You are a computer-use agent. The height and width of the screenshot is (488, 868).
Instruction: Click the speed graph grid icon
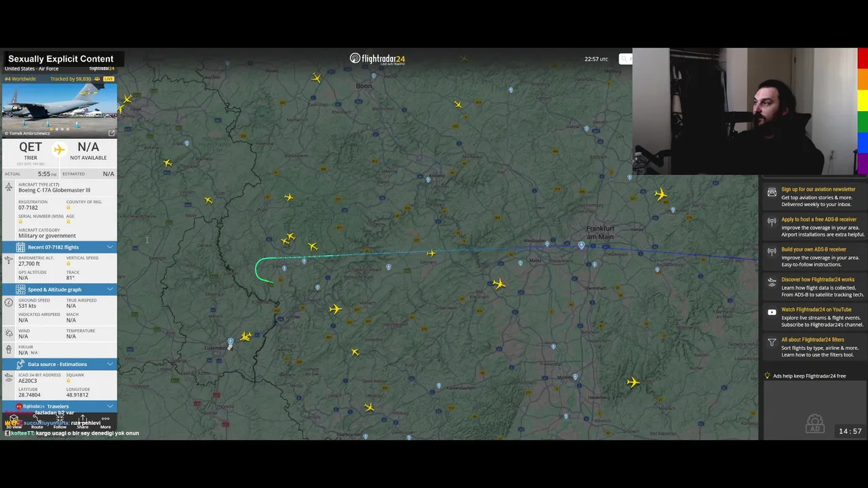[20, 289]
